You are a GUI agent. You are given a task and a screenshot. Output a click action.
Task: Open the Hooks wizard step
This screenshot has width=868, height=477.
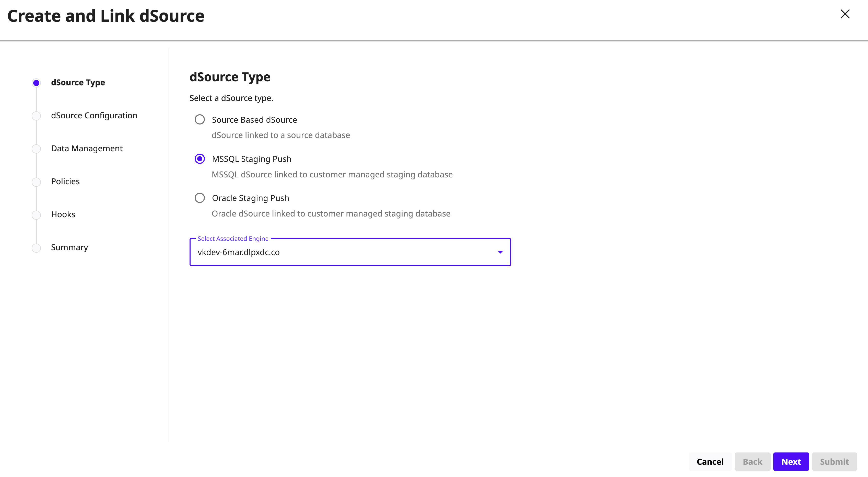click(63, 214)
